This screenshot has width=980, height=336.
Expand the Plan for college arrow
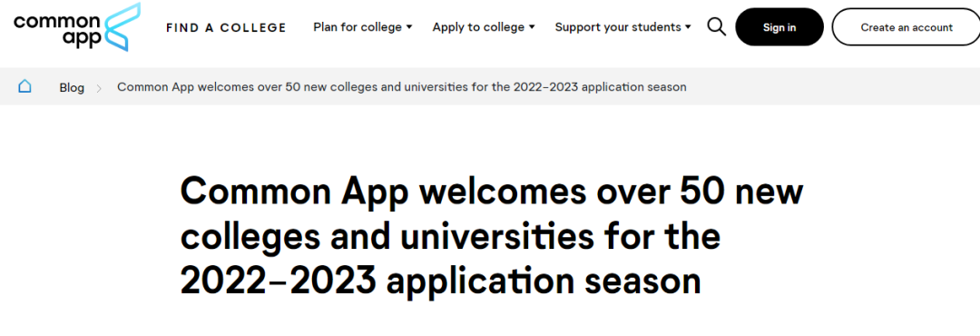(x=409, y=27)
